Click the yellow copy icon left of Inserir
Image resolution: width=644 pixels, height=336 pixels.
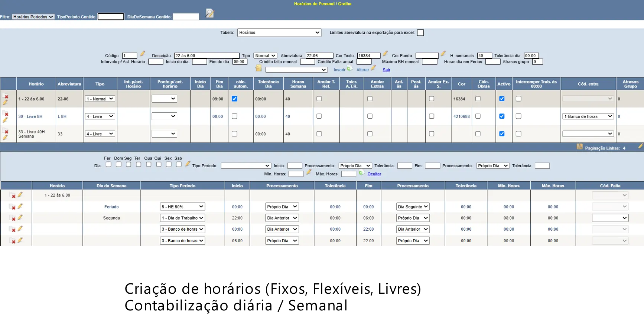tap(258, 68)
